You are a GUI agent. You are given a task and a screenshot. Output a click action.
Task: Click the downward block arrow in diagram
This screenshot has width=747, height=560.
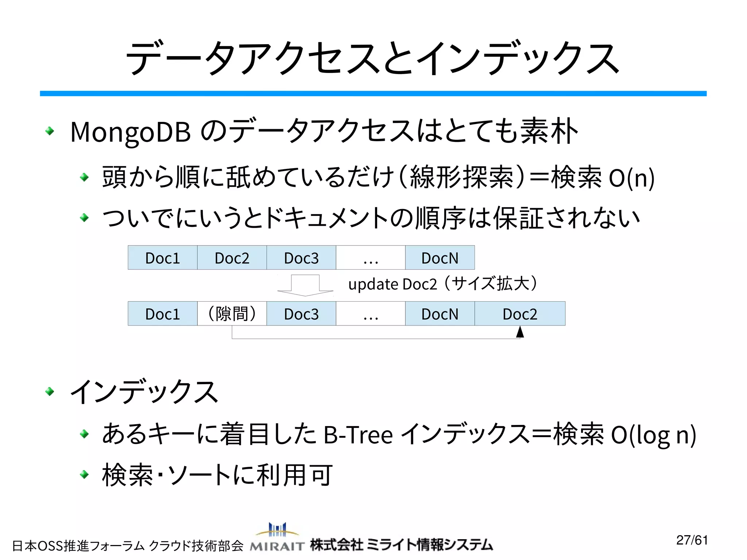305,285
